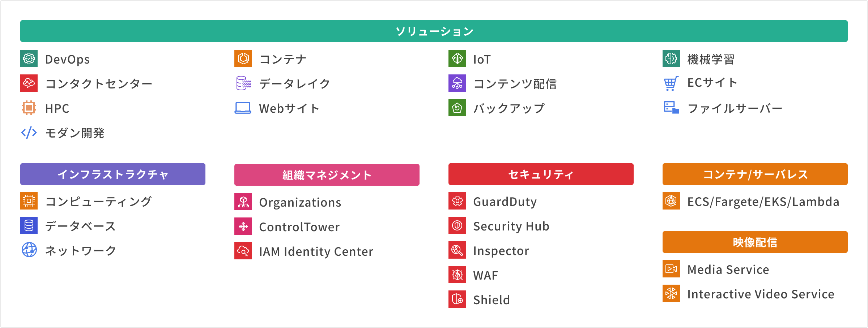
Task: Click the EC site shopping cart icon
Action: click(x=671, y=83)
